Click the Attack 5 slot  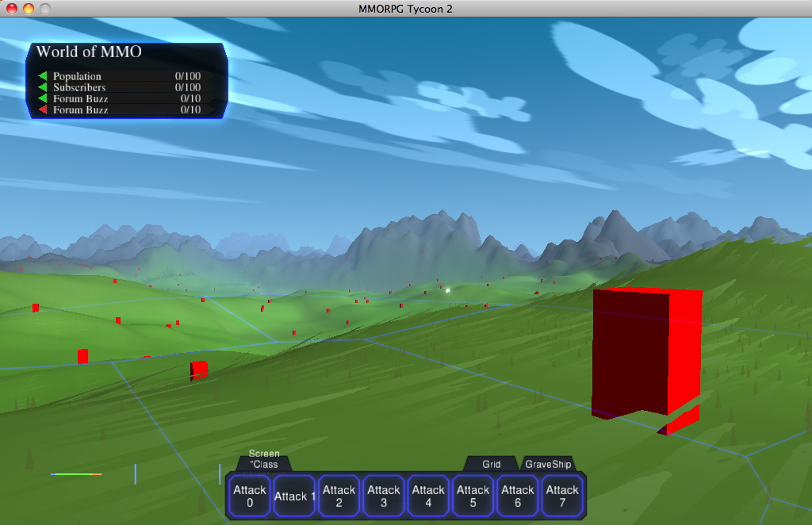[x=473, y=496]
